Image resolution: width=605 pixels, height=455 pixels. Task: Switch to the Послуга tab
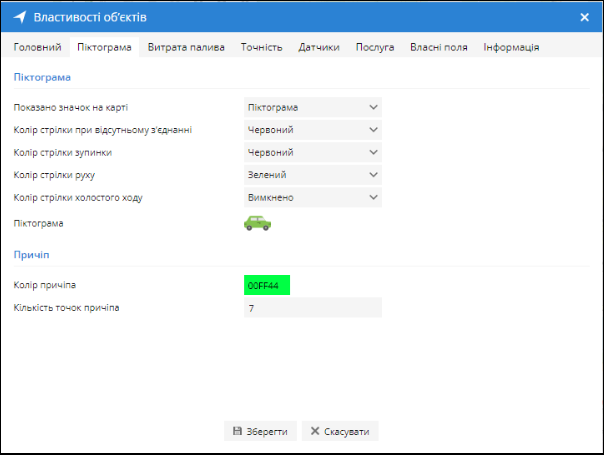tap(375, 47)
